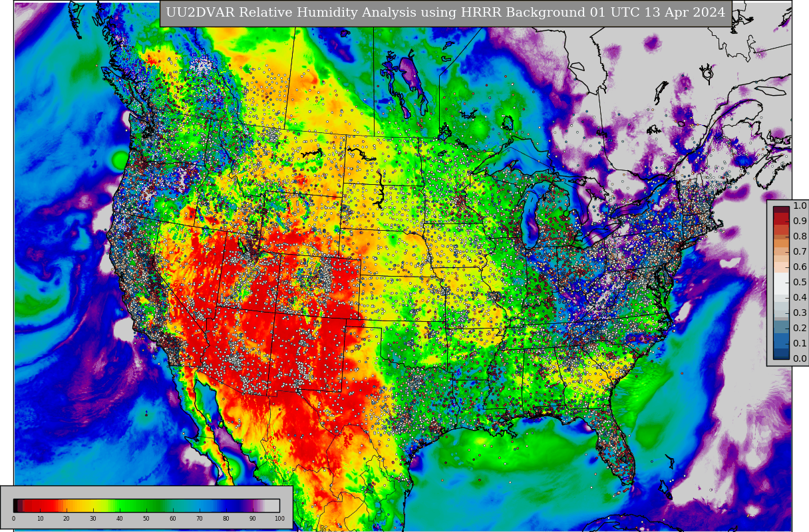Click the 0.4 label on right legend

800,297
